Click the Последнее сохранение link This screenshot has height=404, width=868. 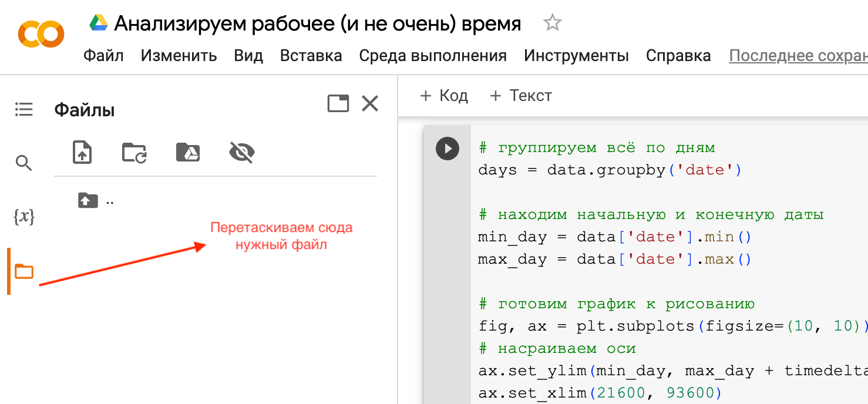click(798, 56)
